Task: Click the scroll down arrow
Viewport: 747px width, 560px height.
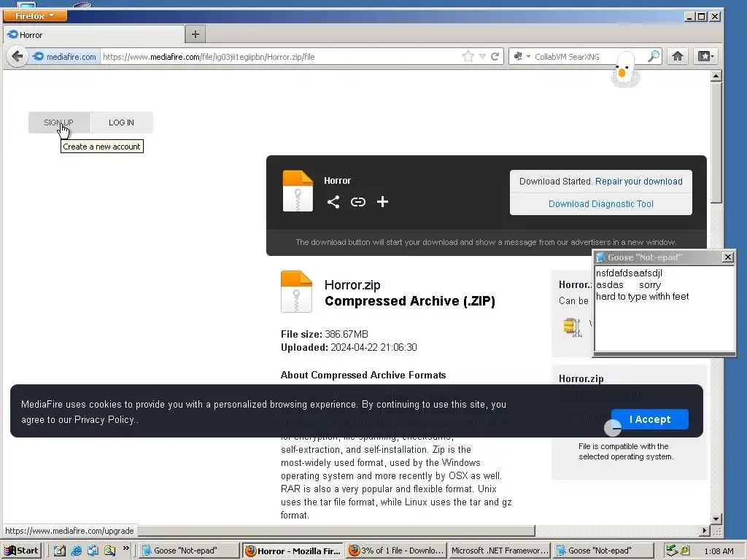Action: pyautogui.click(x=716, y=518)
